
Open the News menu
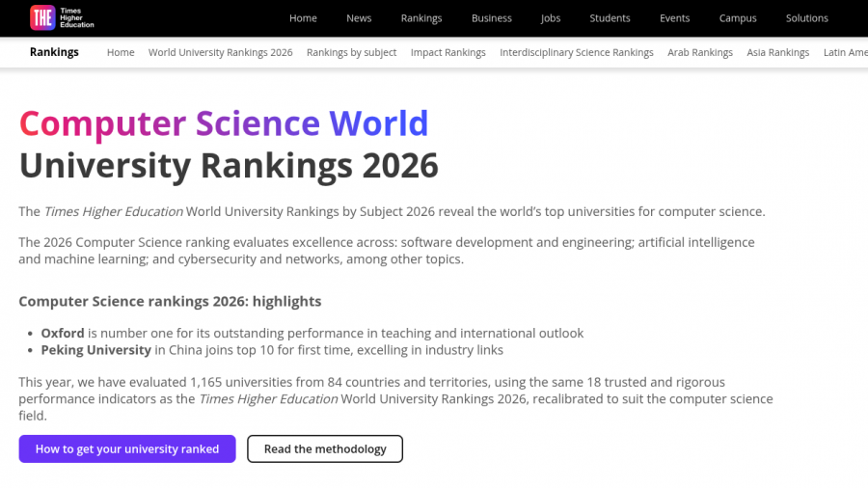pos(359,18)
